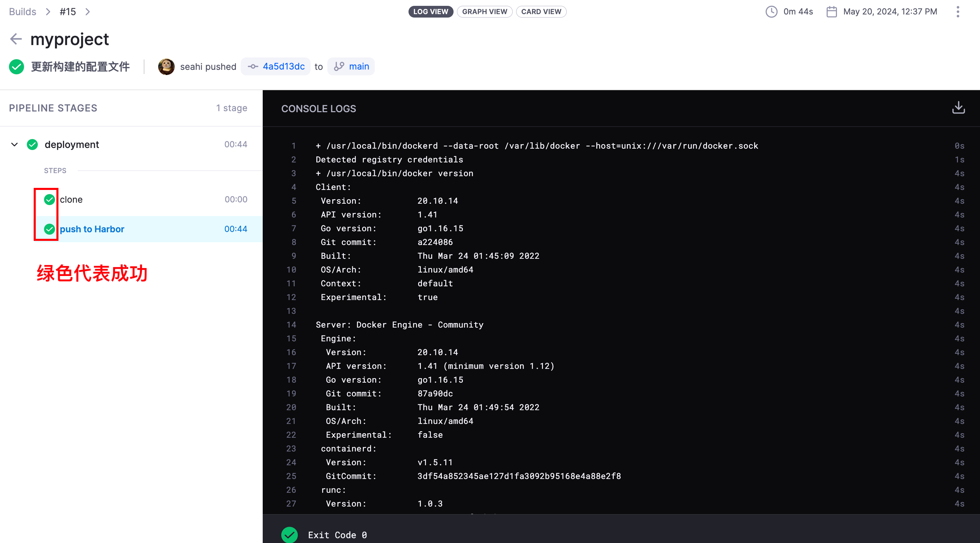The width and height of the screenshot is (980, 543).
Task: Download the console logs
Action: click(x=958, y=108)
